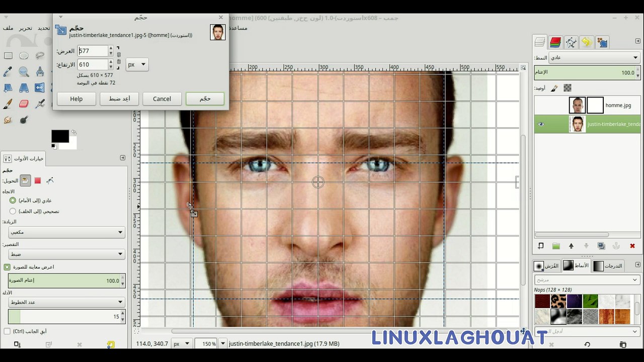Screen dimensions: 644x362
Task: Create new layer group folder icon
Action: pyautogui.click(x=556, y=246)
